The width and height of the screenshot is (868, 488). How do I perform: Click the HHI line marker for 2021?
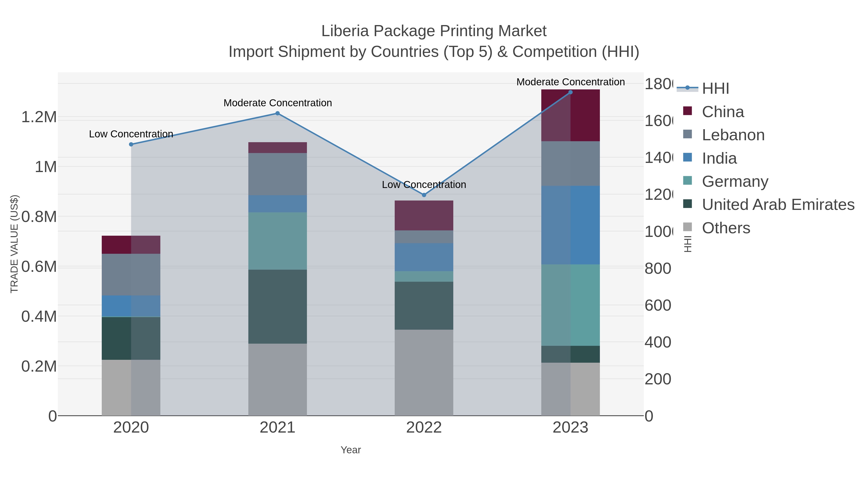[x=278, y=114]
